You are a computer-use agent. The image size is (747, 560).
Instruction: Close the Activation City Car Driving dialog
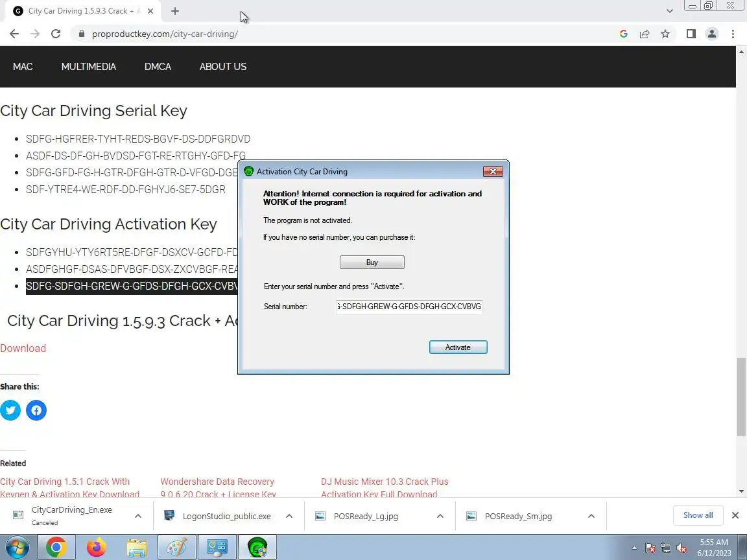493,171
